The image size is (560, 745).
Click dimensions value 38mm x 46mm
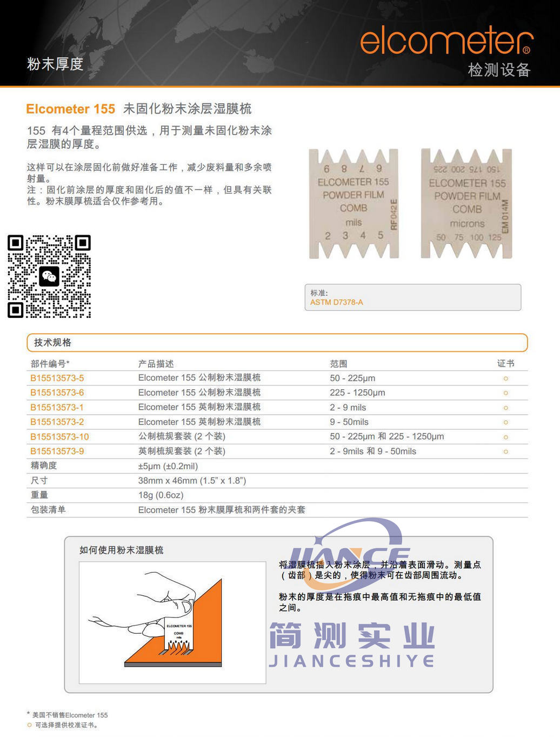tap(192, 481)
